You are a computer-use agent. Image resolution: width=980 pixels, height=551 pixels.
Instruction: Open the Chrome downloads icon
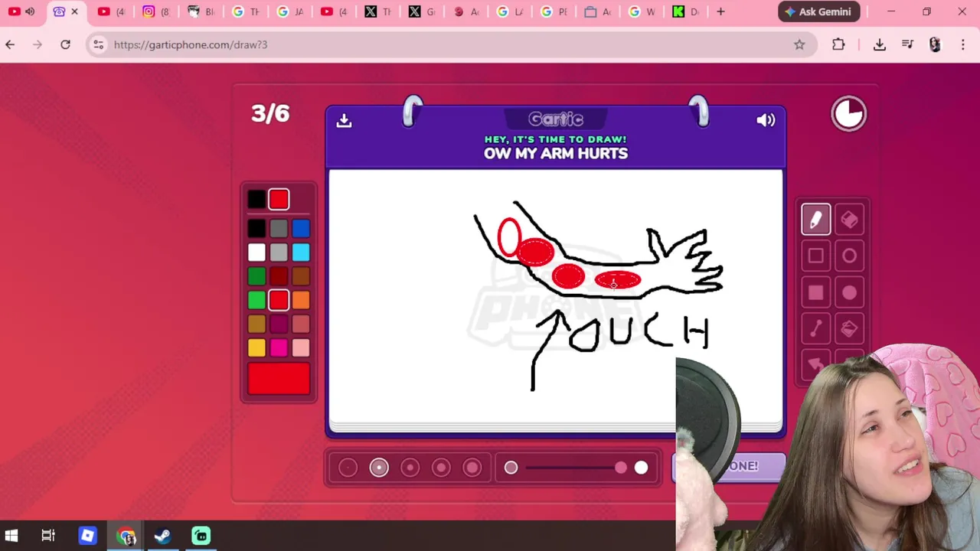pyautogui.click(x=880, y=44)
